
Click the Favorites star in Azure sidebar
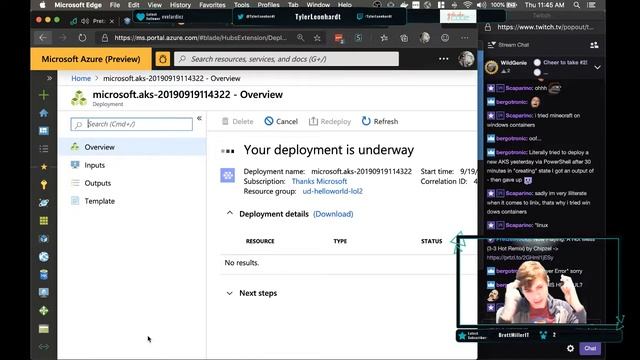tap(44, 167)
